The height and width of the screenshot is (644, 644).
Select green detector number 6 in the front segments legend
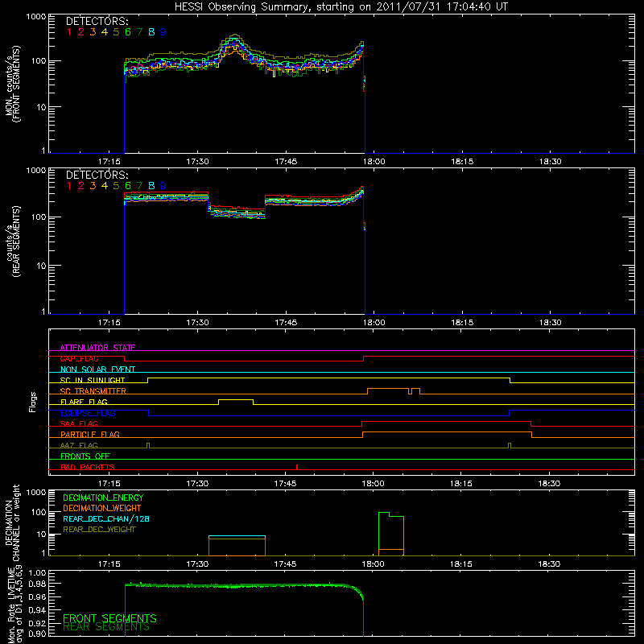tap(128, 32)
